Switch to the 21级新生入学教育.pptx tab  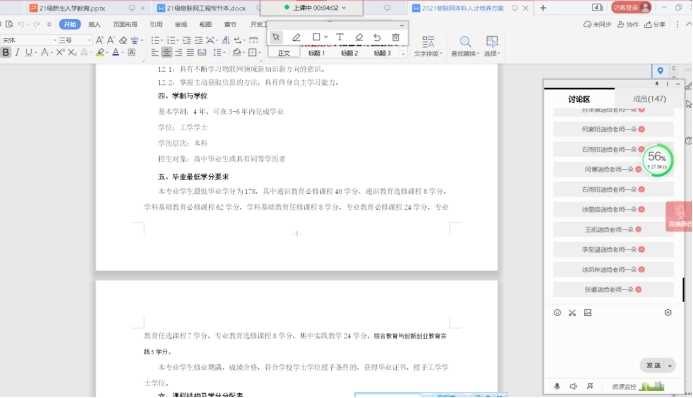pyautogui.click(x=72, y=8)
